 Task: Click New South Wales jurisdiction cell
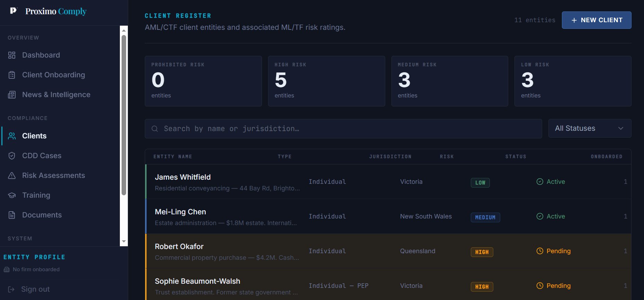426,216
